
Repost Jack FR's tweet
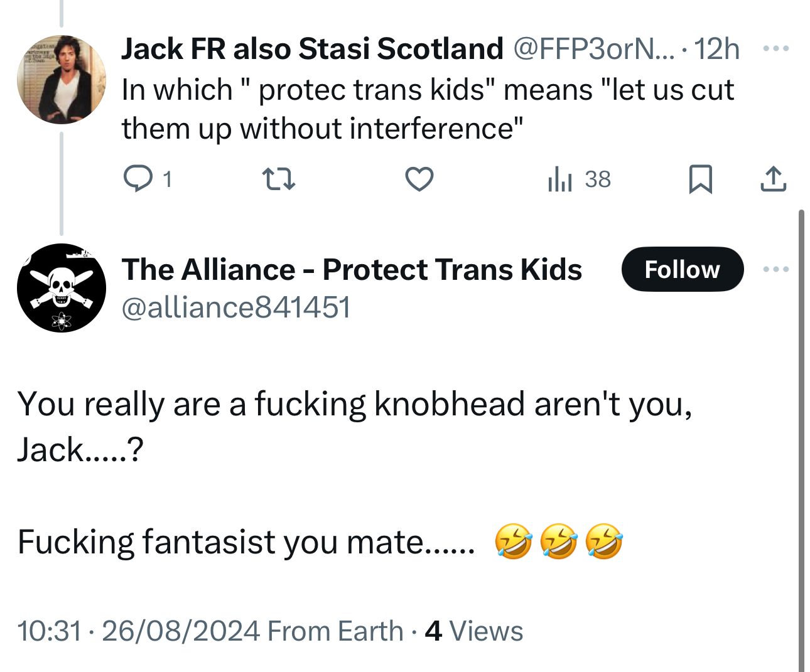point(278,180)
